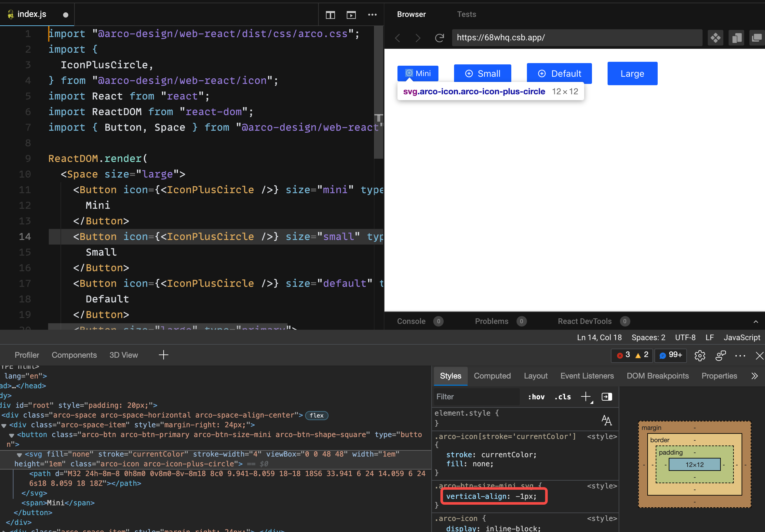
Task: Click the Large button in preview
Action: [632, 73]
